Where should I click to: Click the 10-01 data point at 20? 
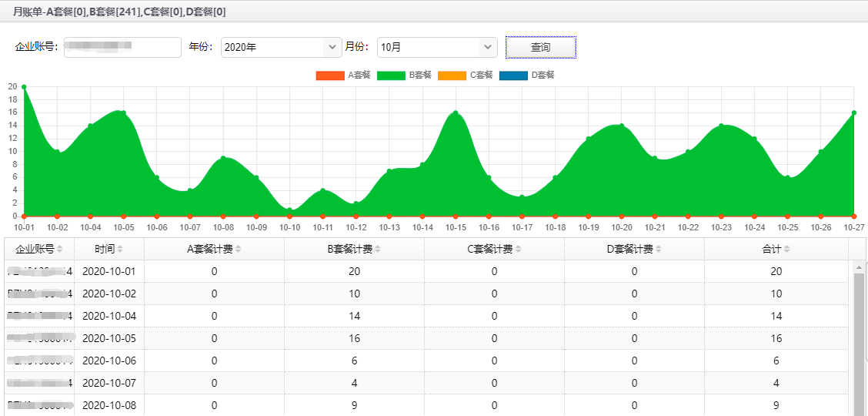click(24, 87)
